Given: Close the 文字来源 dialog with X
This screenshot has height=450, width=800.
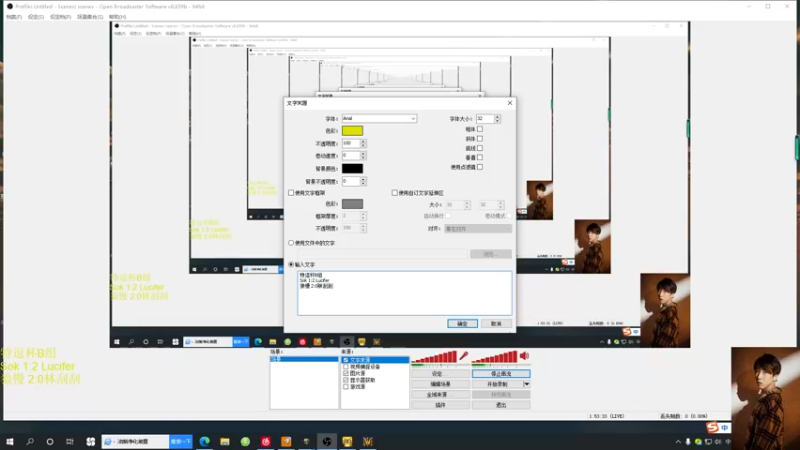Looking at the screenshot, I should [510, 103].
